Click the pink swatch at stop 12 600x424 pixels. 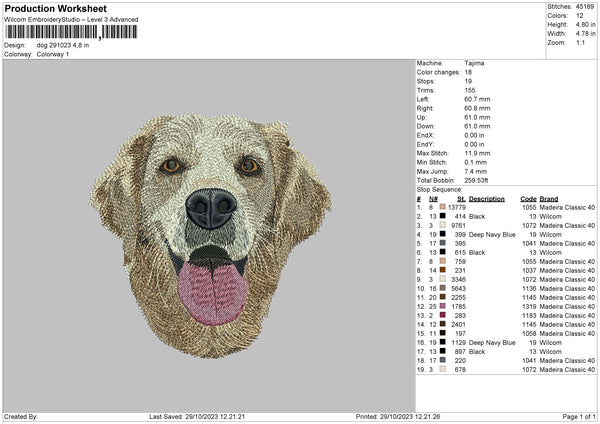point(445,306)
